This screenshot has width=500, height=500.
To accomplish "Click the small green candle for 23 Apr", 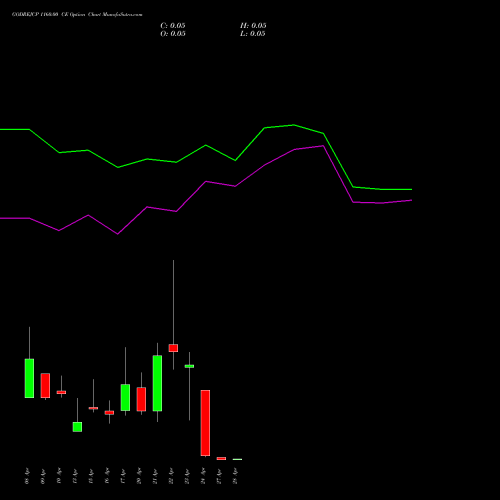I will [189, 366].
